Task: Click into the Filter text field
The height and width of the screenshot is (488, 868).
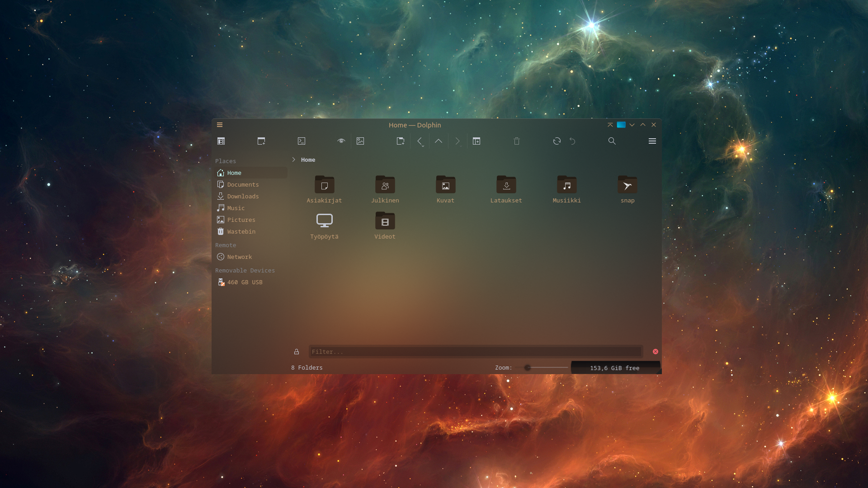Action: [476, 352]
